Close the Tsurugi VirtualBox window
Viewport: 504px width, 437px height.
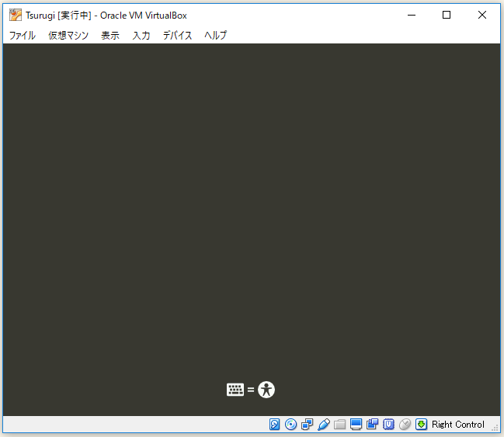pos(481,15)
